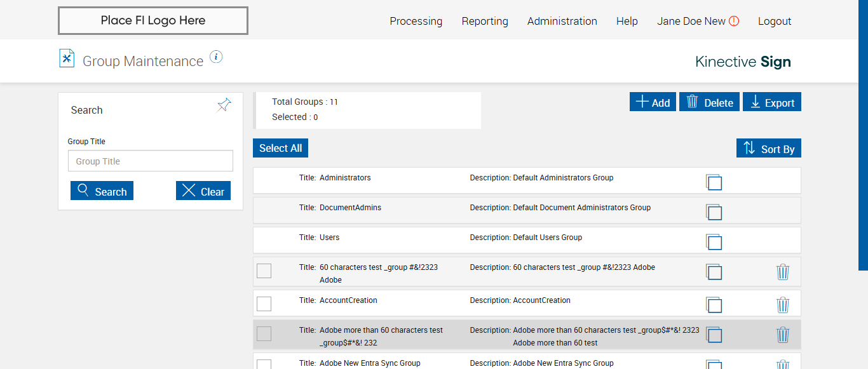Viewport: 868px width, 369px height.
Task: Tick checkbox for 60 characters test group
Action: click(264, 271)
